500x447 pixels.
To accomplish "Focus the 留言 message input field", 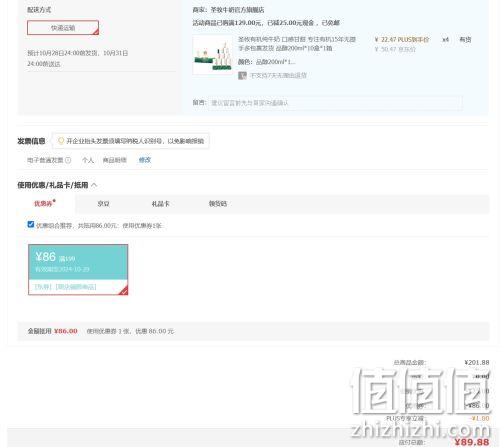I will pos(335,103).
